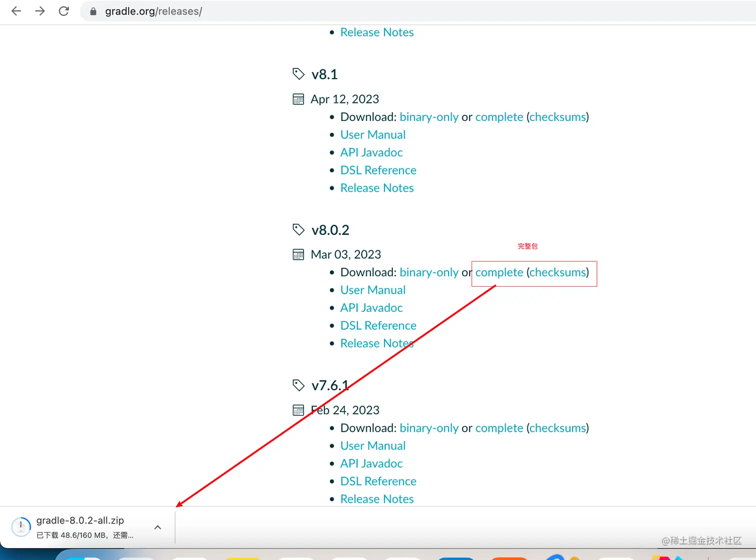Click the Mar 03, 2023 date text
The height and width of the screenshot is (560, 756).
point(346,255)
